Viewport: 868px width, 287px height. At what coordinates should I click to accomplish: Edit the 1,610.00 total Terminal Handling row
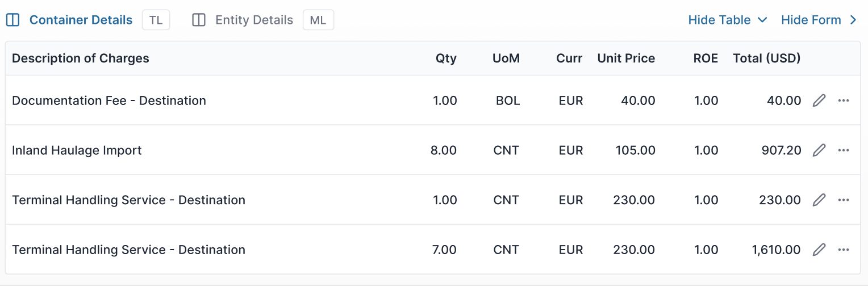(819, 250)
